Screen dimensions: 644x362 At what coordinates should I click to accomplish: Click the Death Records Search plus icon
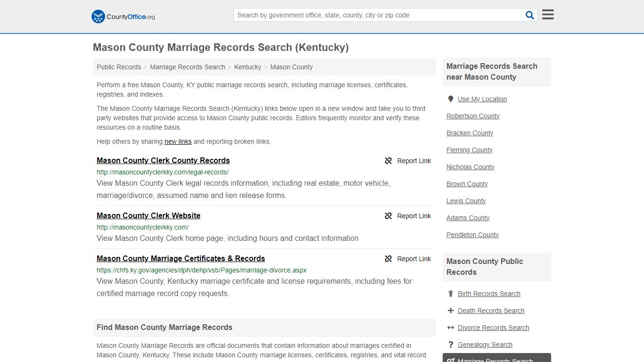[x=451, y=311]
